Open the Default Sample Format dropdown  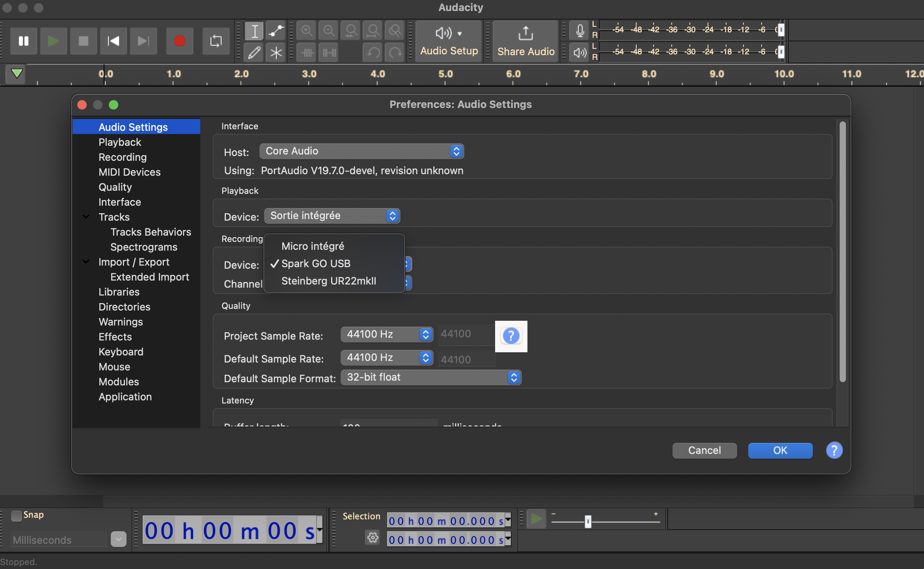(430, 377)
